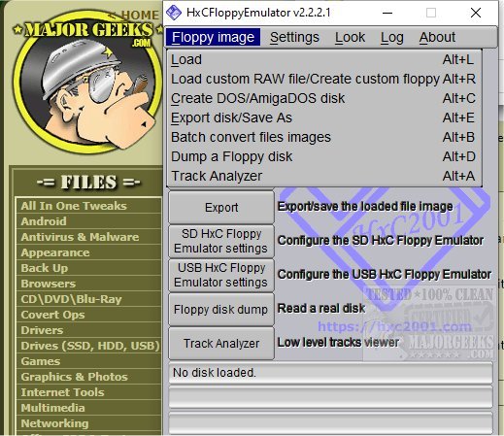Select Load custom RAW file/Create custom floppy
504x436 pixels.
pos(324,79)
